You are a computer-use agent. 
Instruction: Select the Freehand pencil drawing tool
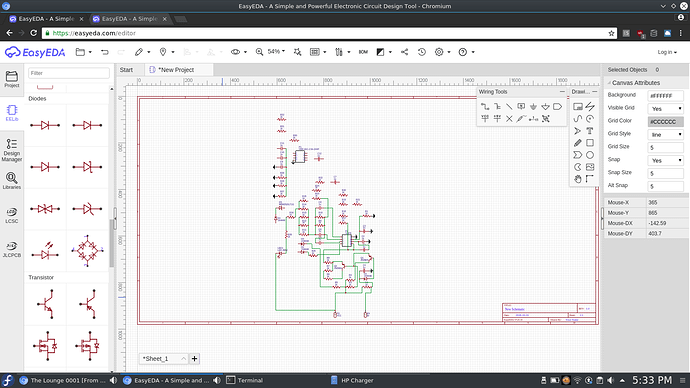(x=578, y=143)
